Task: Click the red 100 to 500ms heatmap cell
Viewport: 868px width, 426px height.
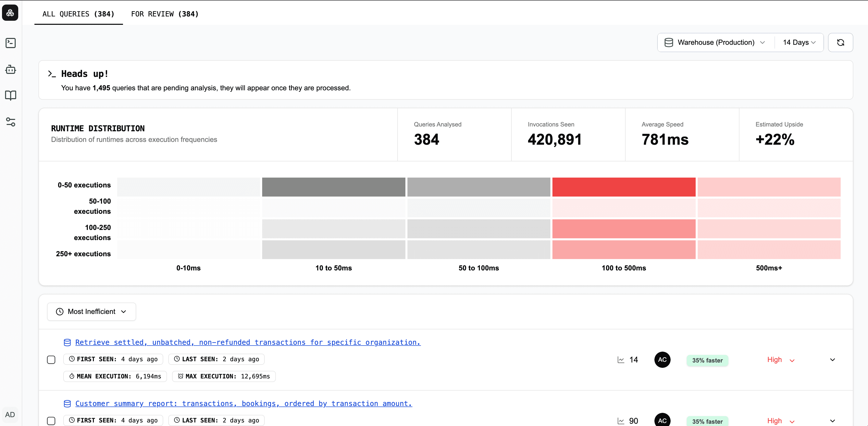Action: click(x=623, y=187)
